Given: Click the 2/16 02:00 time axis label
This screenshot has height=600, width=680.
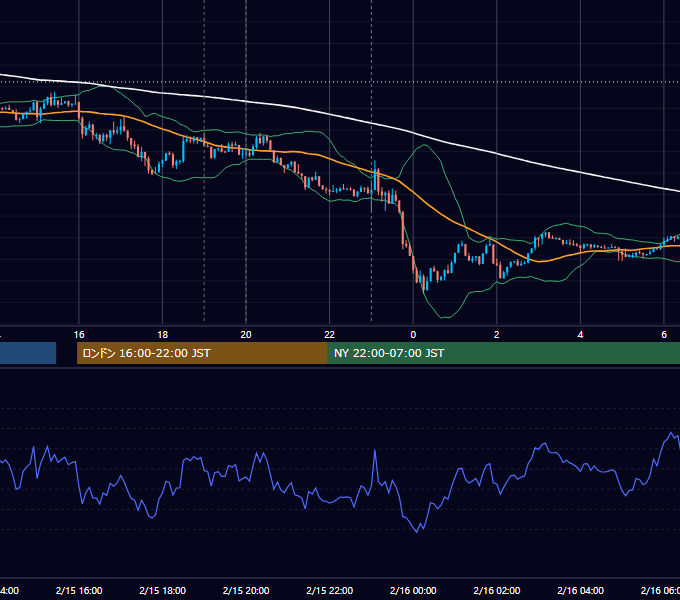Looking at the screenshot, I should pyautogui.click(x=497, y=590).
